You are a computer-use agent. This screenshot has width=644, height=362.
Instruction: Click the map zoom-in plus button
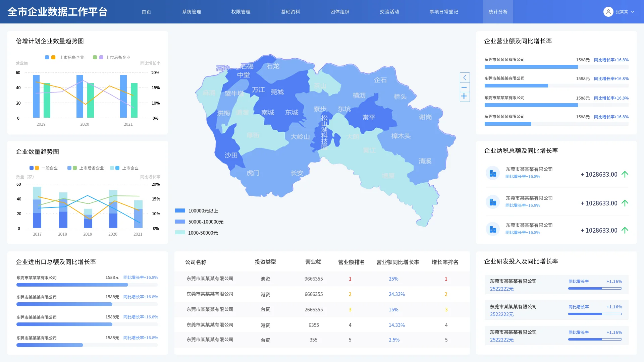[464, 97]
